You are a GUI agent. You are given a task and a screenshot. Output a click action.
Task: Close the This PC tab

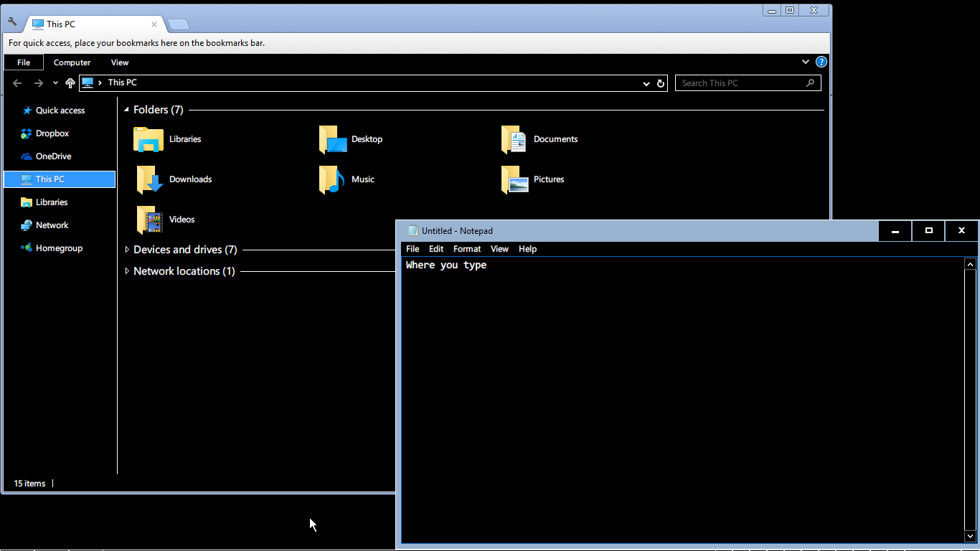click(154, 24)
